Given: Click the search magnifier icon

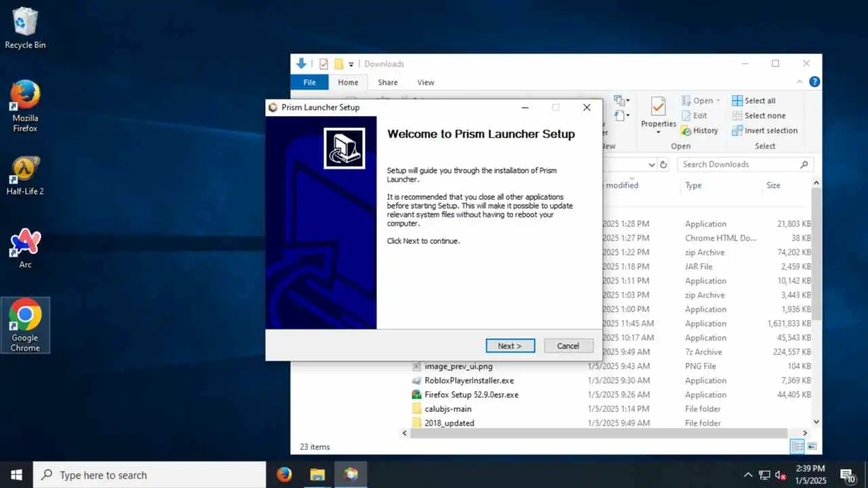Looking at the screenshot, I should [x=804, y=164].
